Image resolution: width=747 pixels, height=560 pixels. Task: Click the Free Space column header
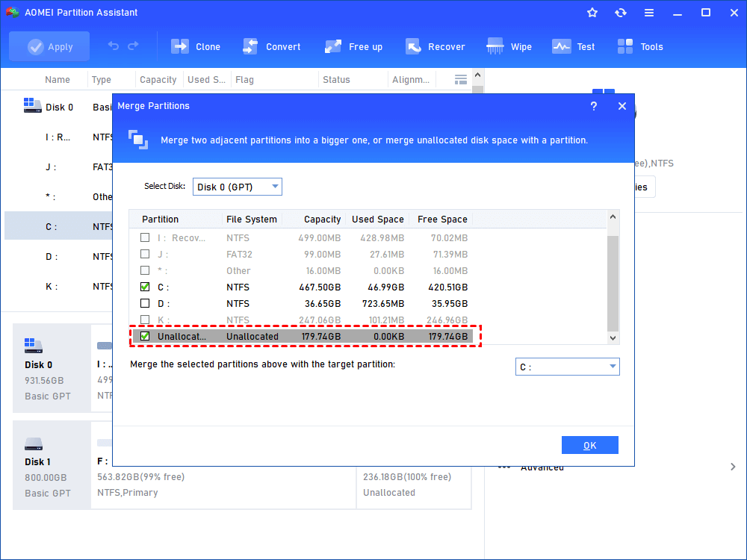pos(442,219)
